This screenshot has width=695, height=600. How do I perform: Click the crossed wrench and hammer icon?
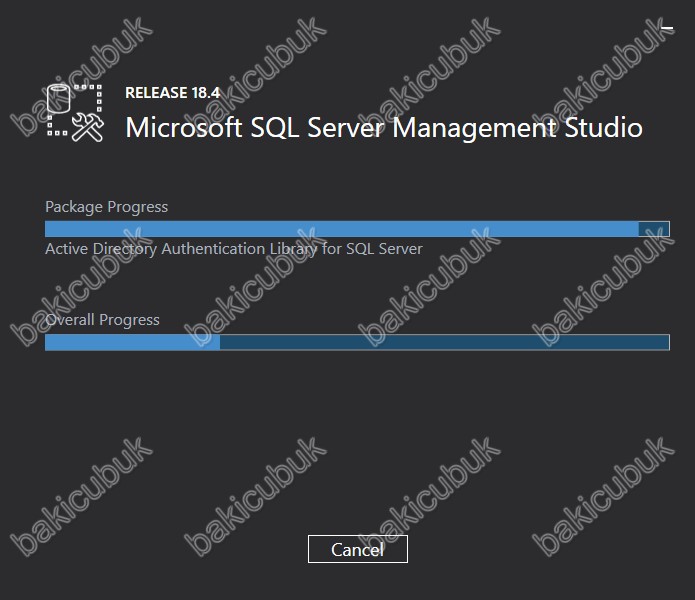[88, 128]
